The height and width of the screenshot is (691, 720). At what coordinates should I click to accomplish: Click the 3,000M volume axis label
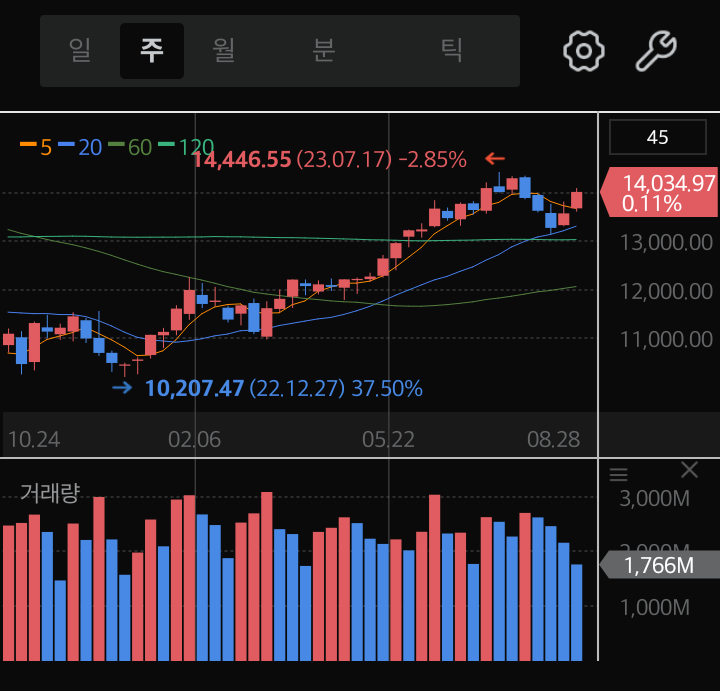(x=655, y=499)
